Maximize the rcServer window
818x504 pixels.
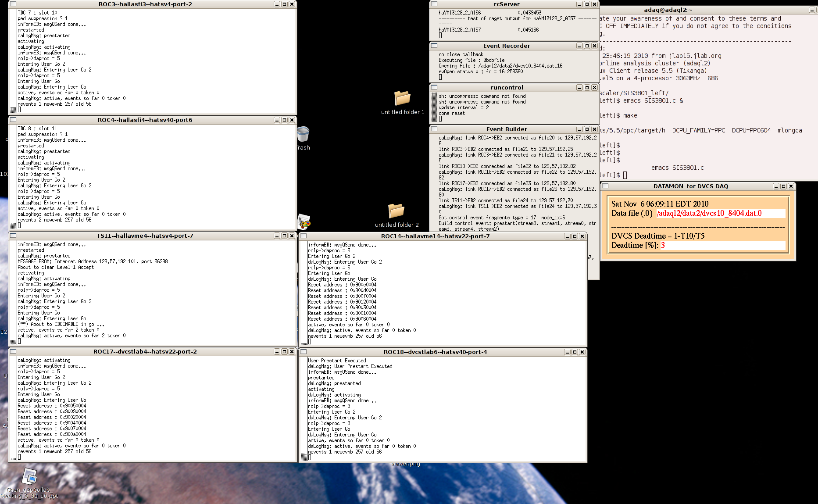tap(587, 4)
